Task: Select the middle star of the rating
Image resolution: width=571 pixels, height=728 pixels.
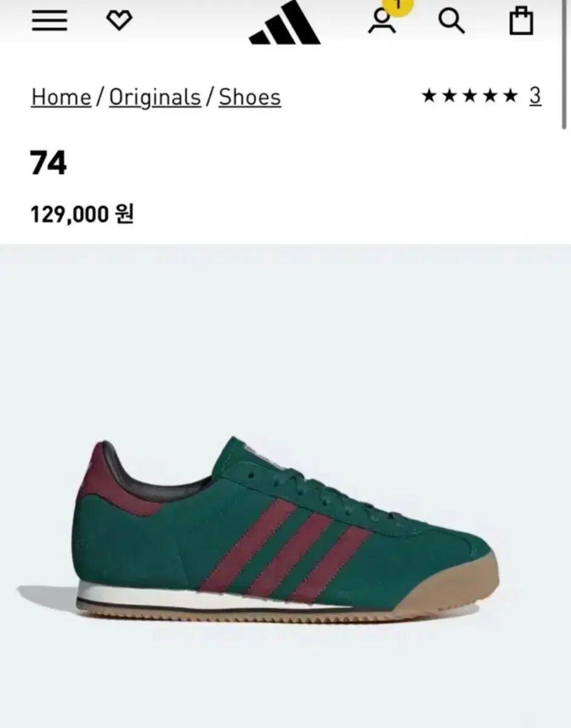Action: [470, 96]
